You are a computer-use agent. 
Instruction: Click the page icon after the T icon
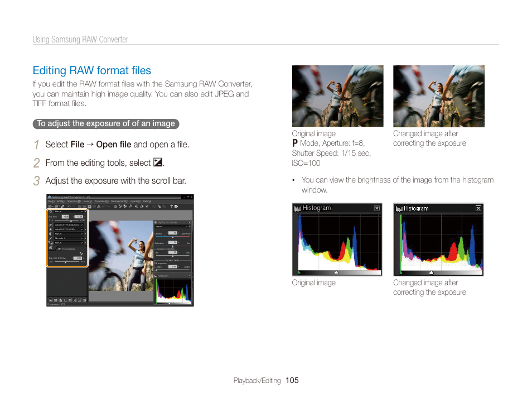(176, 206)
